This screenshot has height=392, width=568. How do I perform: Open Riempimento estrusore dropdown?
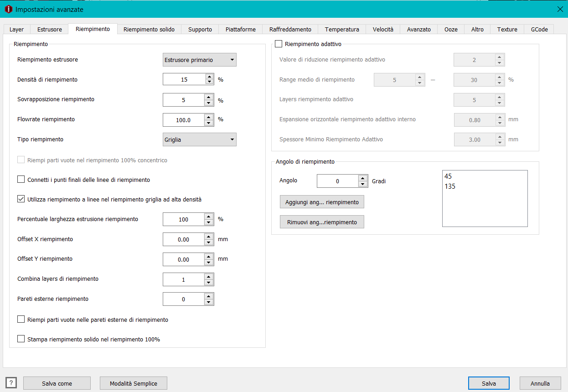tap(200, 60)
